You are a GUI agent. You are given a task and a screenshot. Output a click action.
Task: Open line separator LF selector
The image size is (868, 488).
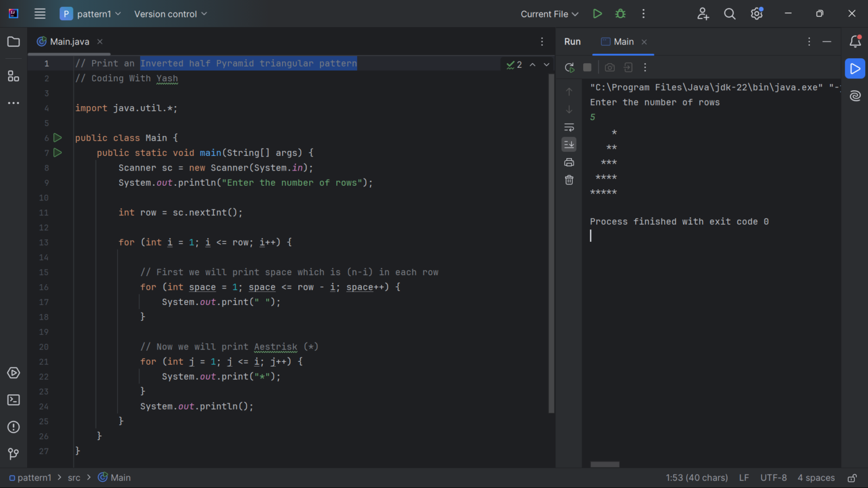744,478
